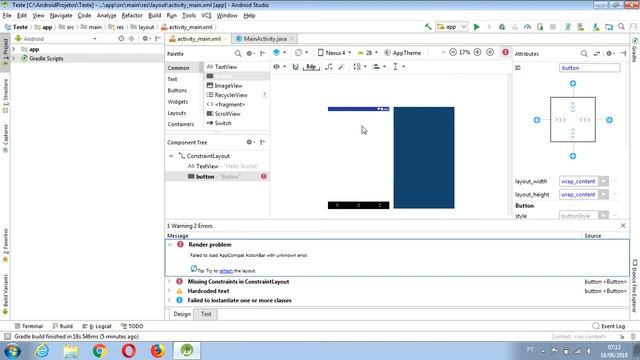Open layout_width dropdown arrow
Screen dimensions: 640x360
[x=603, y=181]
